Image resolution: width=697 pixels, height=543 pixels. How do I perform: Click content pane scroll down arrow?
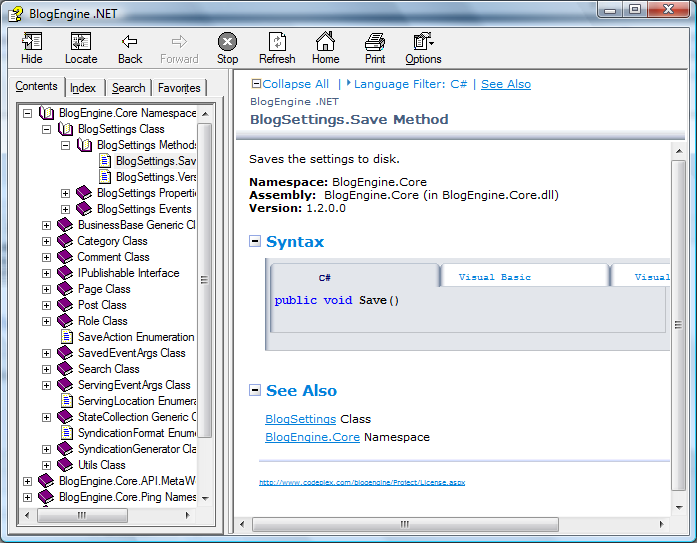679,507
